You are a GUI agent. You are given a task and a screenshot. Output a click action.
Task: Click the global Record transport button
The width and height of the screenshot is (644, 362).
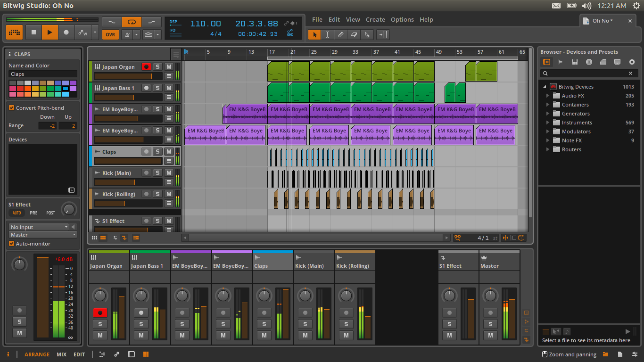pyautogui.click(x=66, y=33)
